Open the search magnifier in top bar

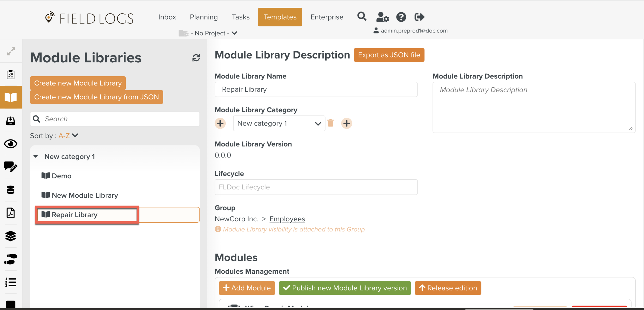[362, 16]
